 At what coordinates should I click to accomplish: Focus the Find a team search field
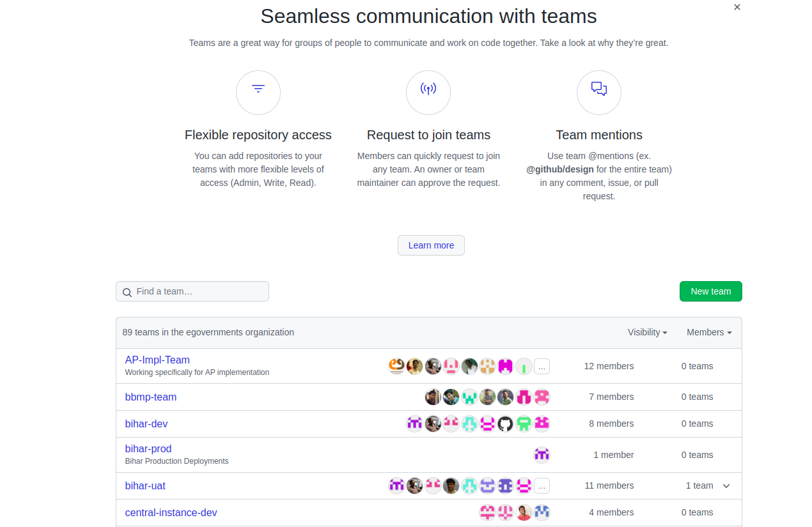pyautogui.click(x=198, y=291)
